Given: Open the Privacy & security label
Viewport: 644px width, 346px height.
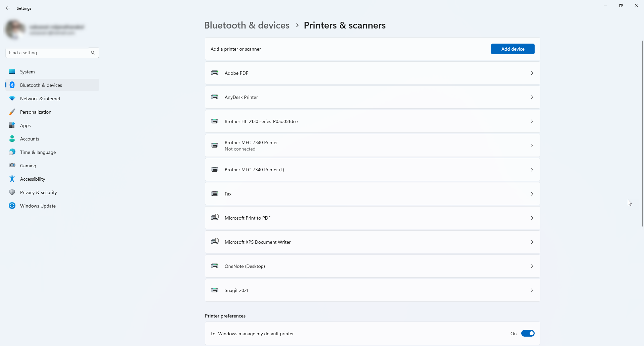Looking at the screenshot, I should tap(39, 192).
